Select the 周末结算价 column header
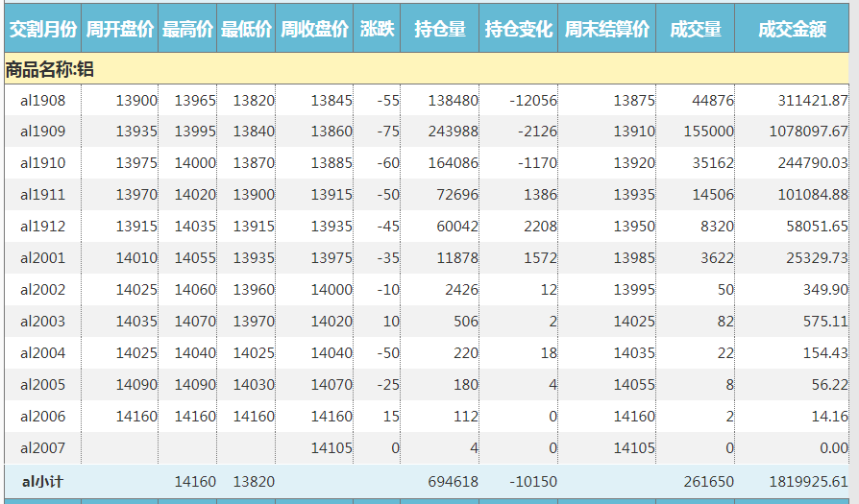Viewport: 859px width, 504px height. click(607, 30)
